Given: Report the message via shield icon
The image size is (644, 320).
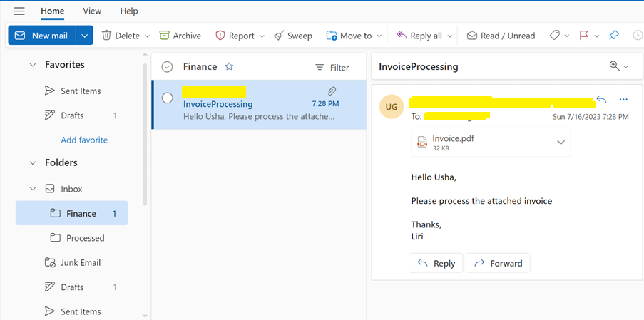Looking at the screenshot, I should [235, 36].
